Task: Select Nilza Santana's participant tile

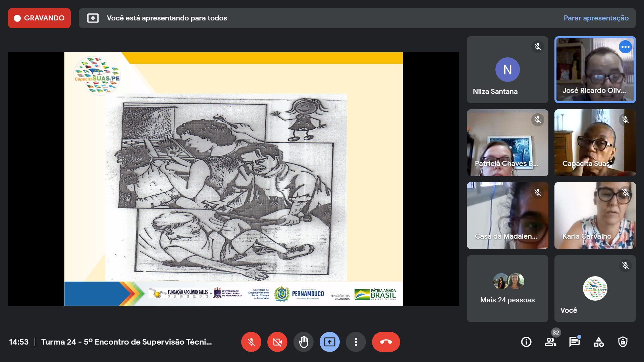Action: point(507,70)
